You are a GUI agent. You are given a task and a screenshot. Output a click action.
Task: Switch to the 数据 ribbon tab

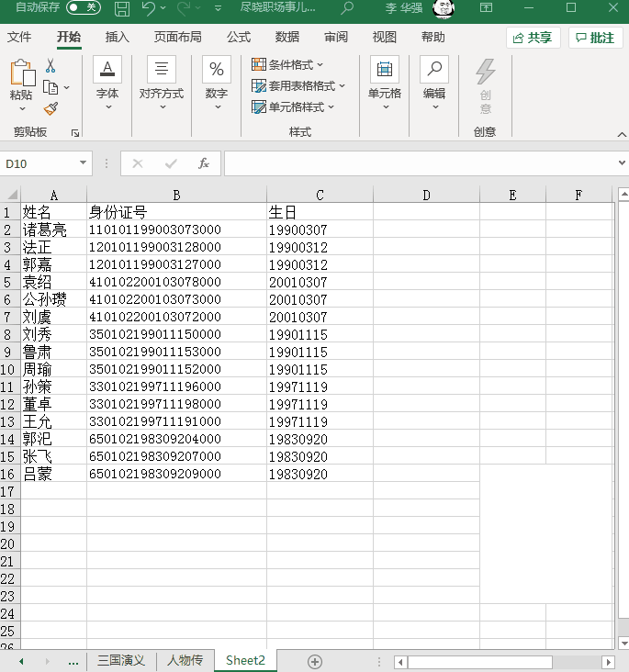coord(286,38)
